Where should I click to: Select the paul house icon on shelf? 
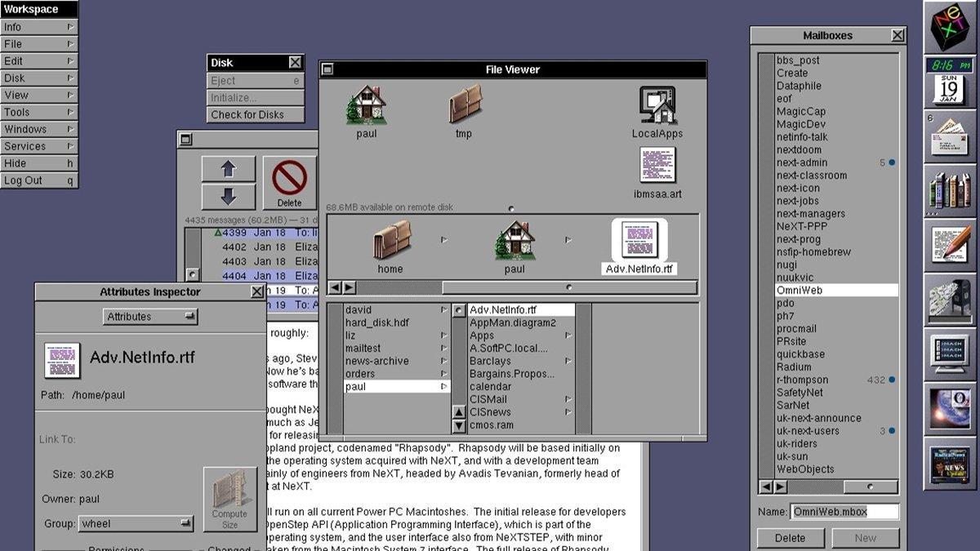coord(366,104)
